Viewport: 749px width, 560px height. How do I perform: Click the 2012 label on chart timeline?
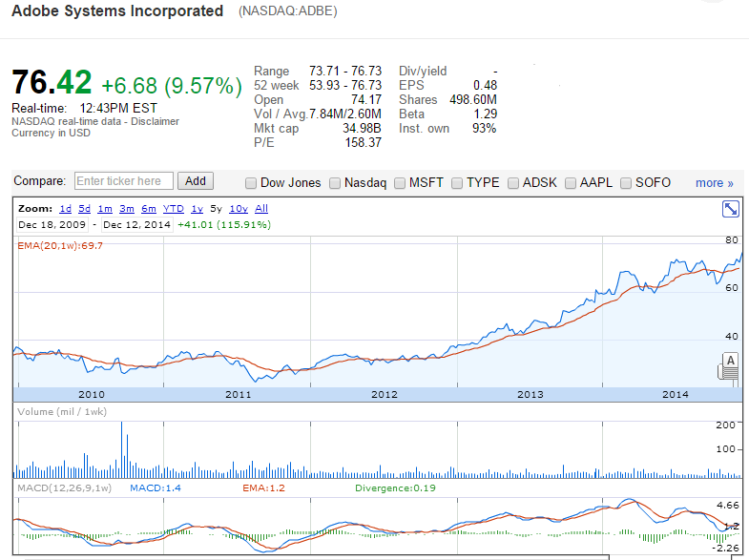point(385,394)
